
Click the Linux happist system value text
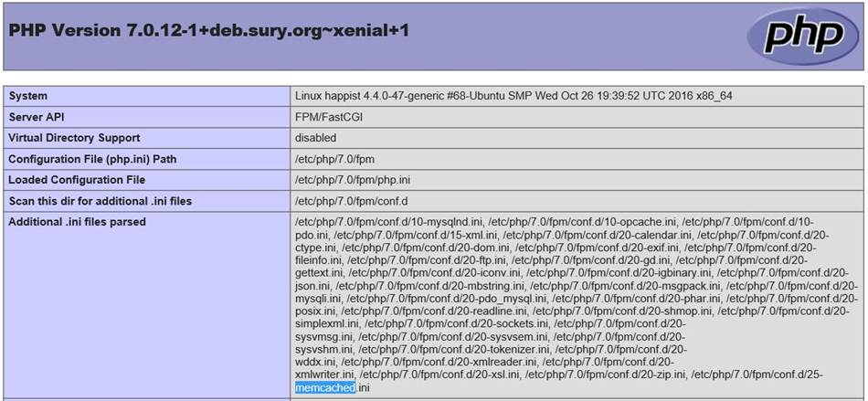[x=512, y=96]
